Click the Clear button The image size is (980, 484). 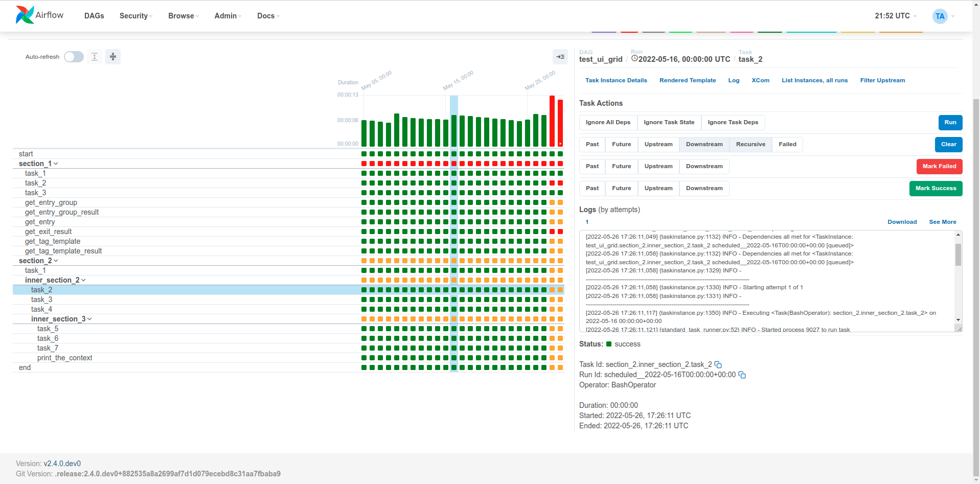click(x=949, y=144)
